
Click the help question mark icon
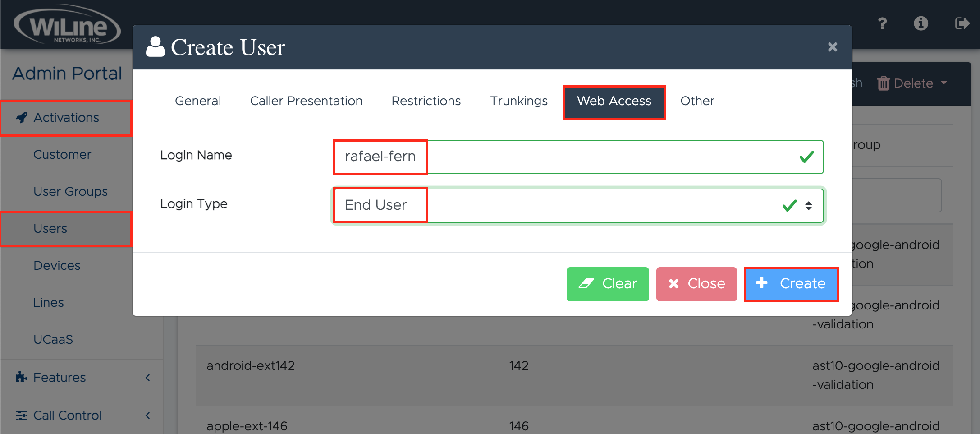(x=882, y=23)
